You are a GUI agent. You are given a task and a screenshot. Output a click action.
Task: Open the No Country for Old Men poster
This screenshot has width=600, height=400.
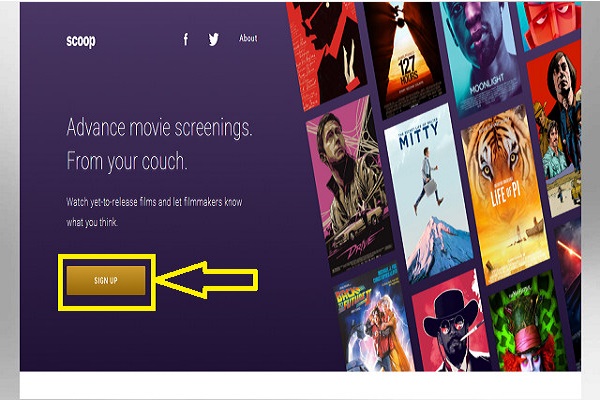pos(556,130)
